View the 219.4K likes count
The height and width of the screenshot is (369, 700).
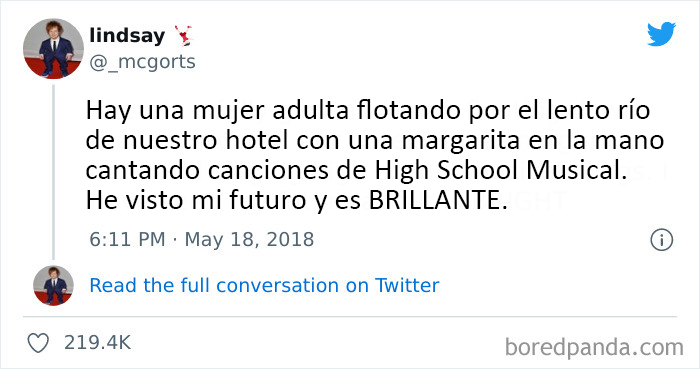pyautogui.click(x=97, y=343)
